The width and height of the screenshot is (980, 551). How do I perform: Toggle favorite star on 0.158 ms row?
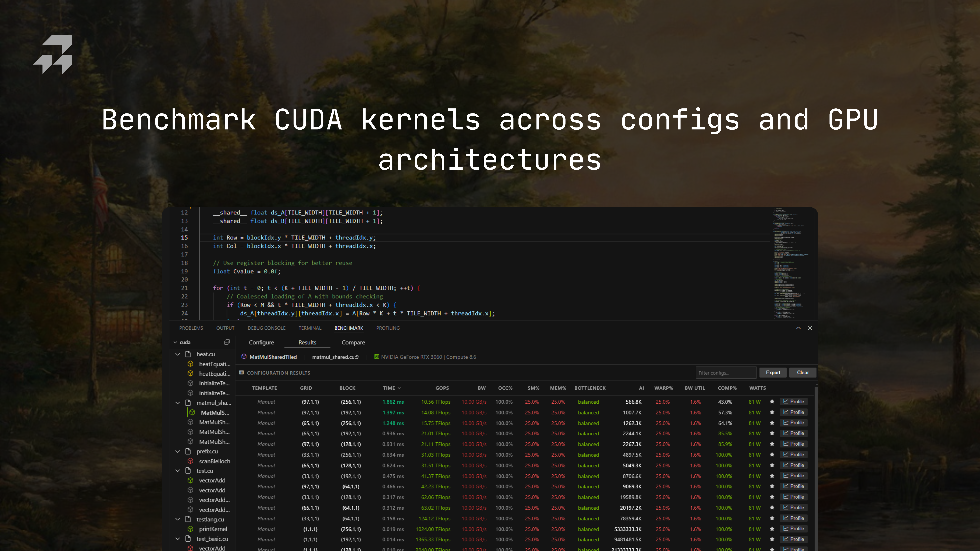click(772, 518)
